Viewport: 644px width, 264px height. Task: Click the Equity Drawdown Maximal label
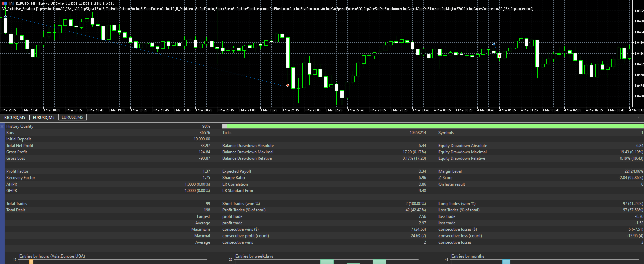463,152
